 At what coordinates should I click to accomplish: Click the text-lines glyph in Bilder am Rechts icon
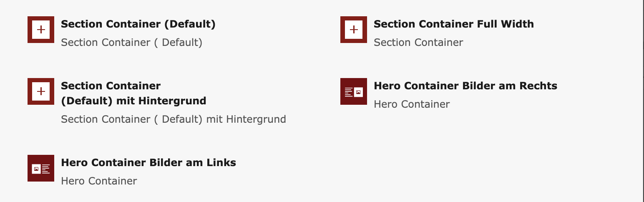[349, 92]
